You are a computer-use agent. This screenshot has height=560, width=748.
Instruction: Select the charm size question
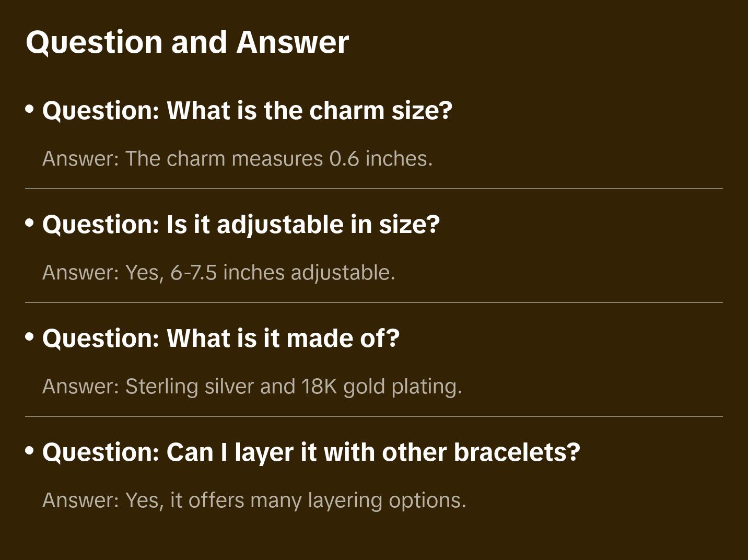[247, 111]
